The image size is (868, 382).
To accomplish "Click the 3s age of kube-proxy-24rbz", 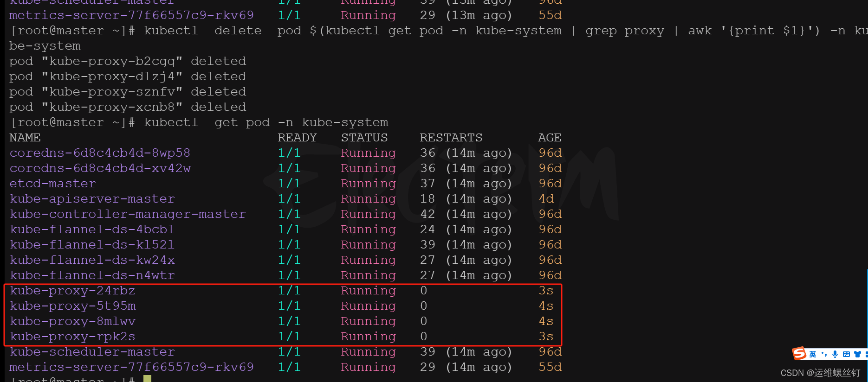I will 546,291.
